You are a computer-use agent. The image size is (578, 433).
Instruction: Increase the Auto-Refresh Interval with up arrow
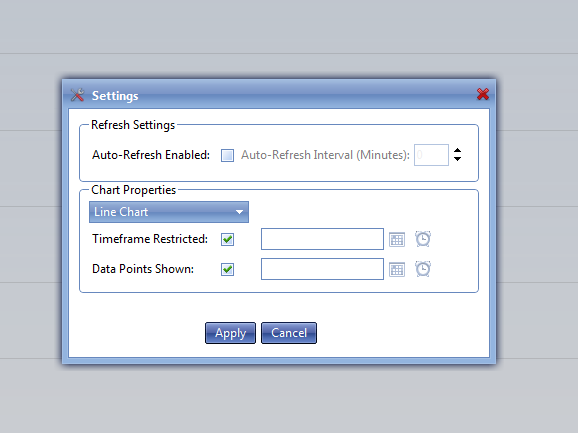click(457, 151)
